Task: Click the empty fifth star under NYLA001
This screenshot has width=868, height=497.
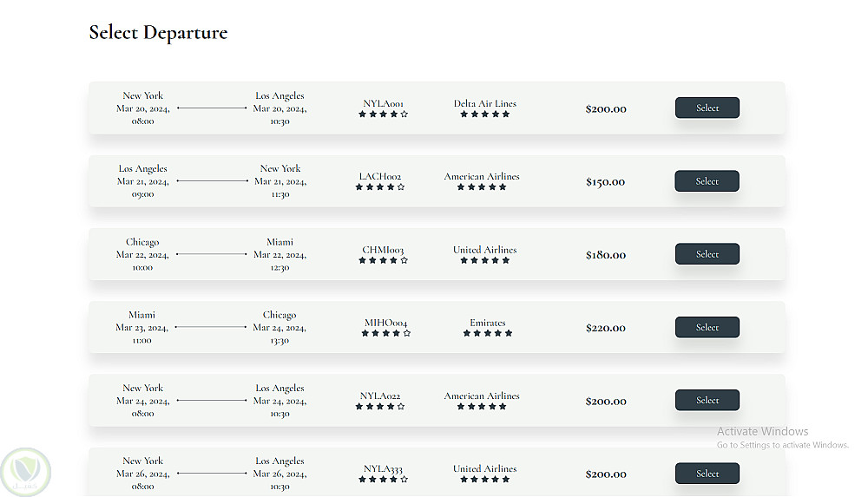Action: (x=404, y=114)
